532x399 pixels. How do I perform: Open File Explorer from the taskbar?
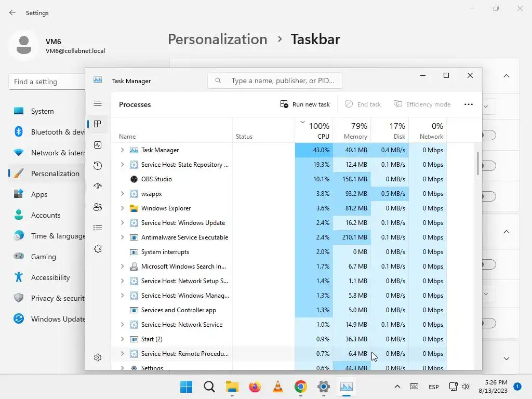(232, 387)
